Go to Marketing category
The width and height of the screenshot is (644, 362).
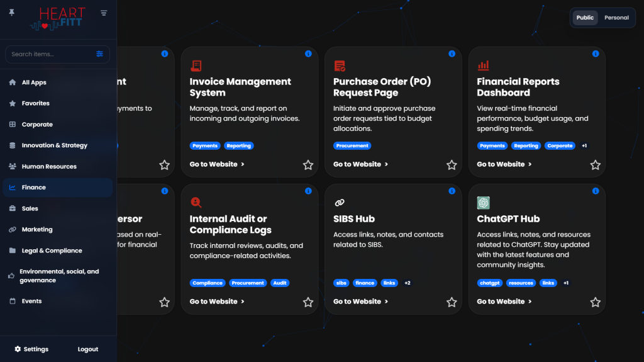(x=57, y=230)
